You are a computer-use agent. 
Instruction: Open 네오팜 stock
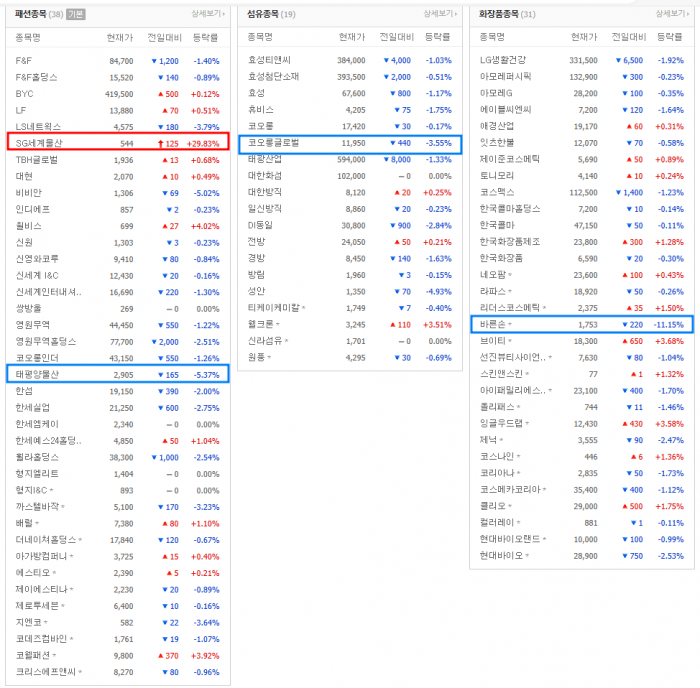[493, 275]
